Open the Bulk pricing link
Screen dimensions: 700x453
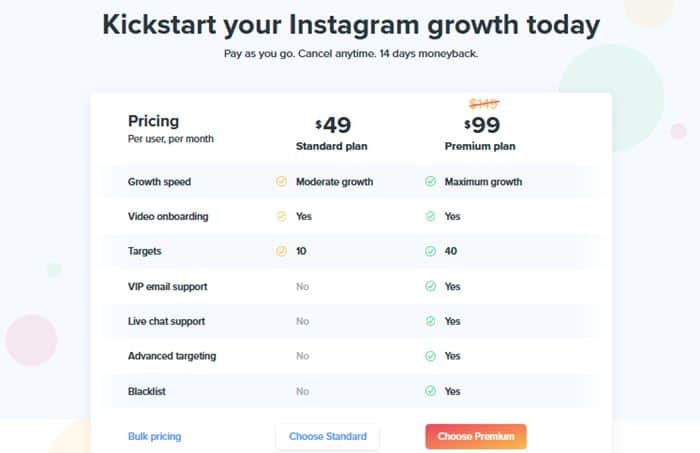click(x=154, y=436)
